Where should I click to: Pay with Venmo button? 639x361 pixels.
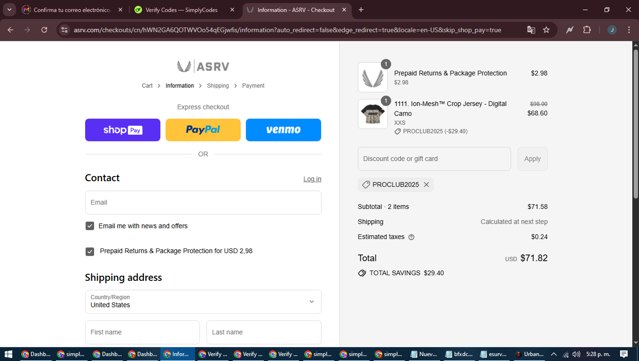283,130
